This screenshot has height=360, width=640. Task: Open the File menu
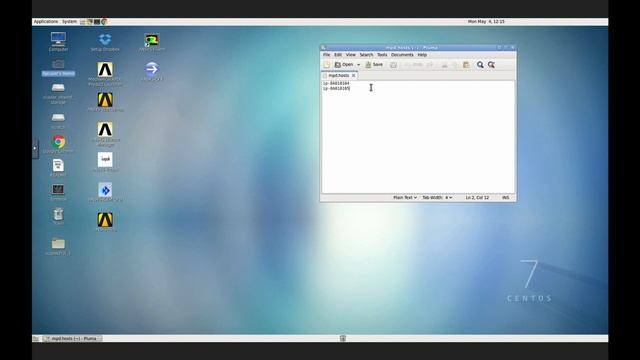pyautogui.click(x=327, y=55)
